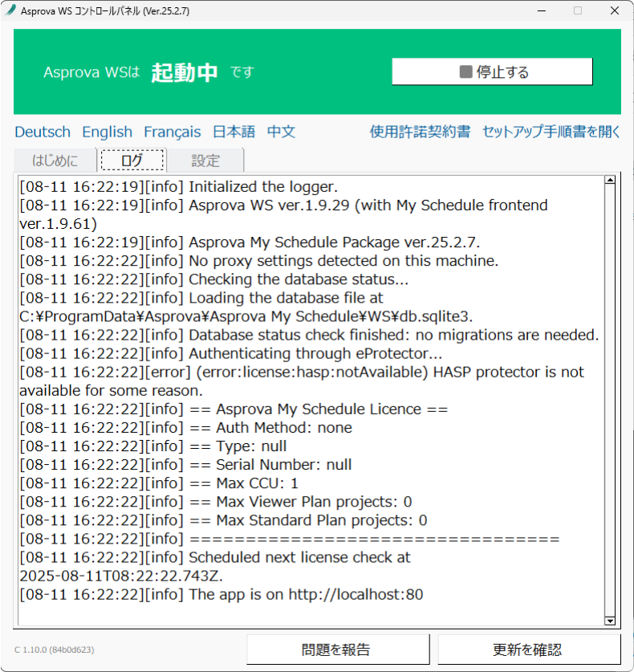Click version text 'C 1.10.0 (84b0d623)'
Image resolution: width=634 pixels, height=672 pixels.
click(55, 650)
